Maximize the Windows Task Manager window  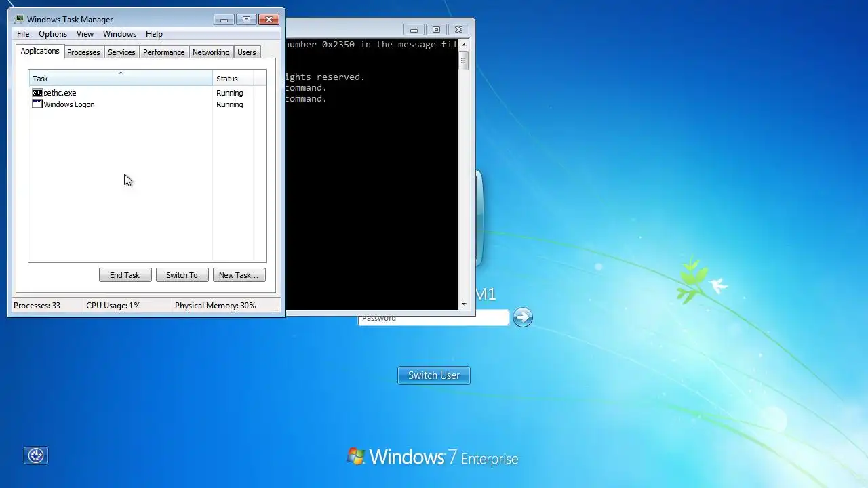(x=246, y=20)
